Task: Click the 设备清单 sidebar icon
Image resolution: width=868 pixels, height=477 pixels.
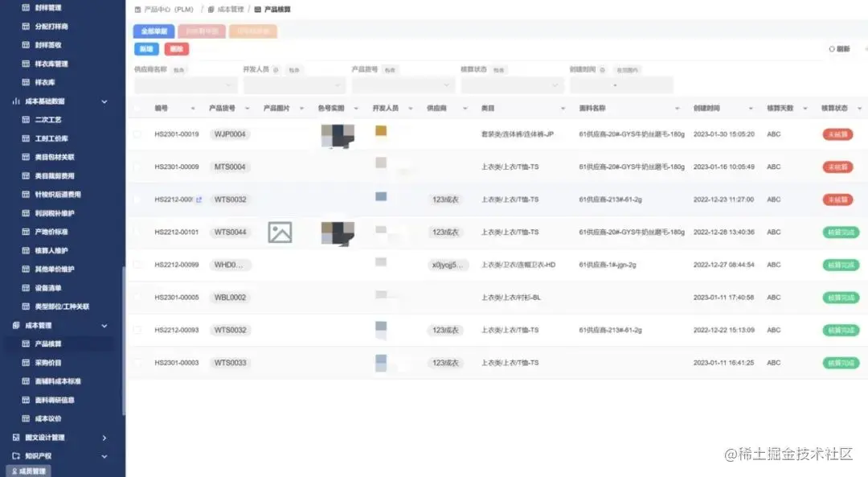Action: pyautogui.click(x=26, y=288)
